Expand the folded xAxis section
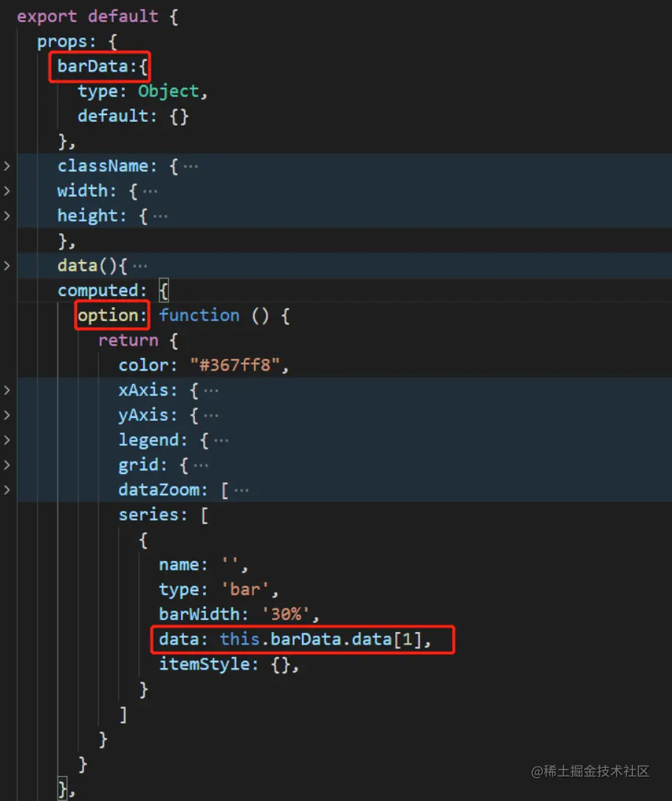 (7, 391)
